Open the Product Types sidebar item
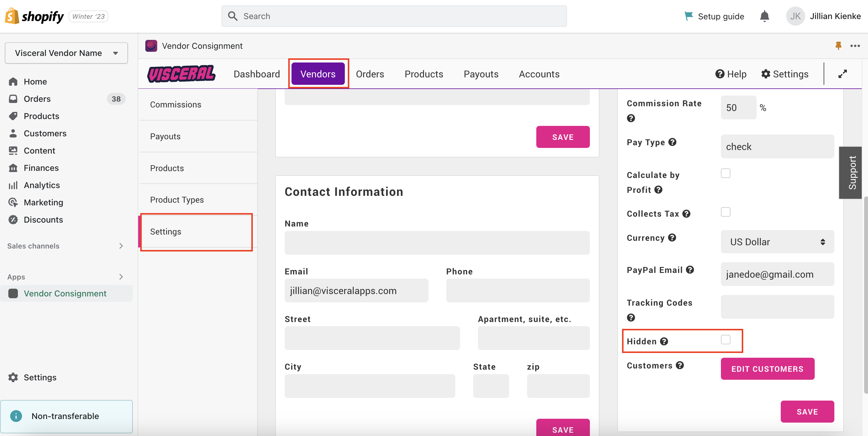This screenshot has height=436, width=868. pyautogui.click(x=177, y=200)
